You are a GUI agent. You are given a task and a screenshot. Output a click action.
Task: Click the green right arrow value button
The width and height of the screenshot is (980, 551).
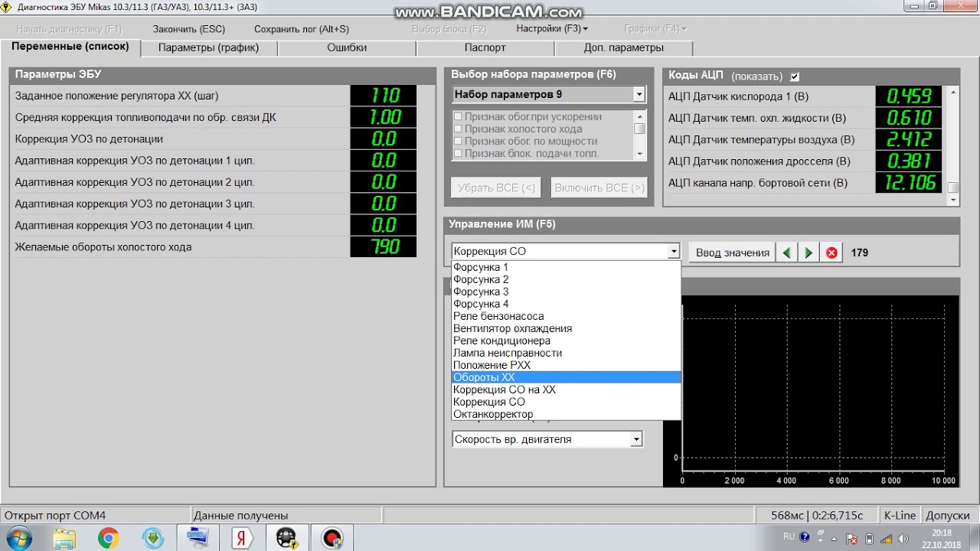(808, 253)
